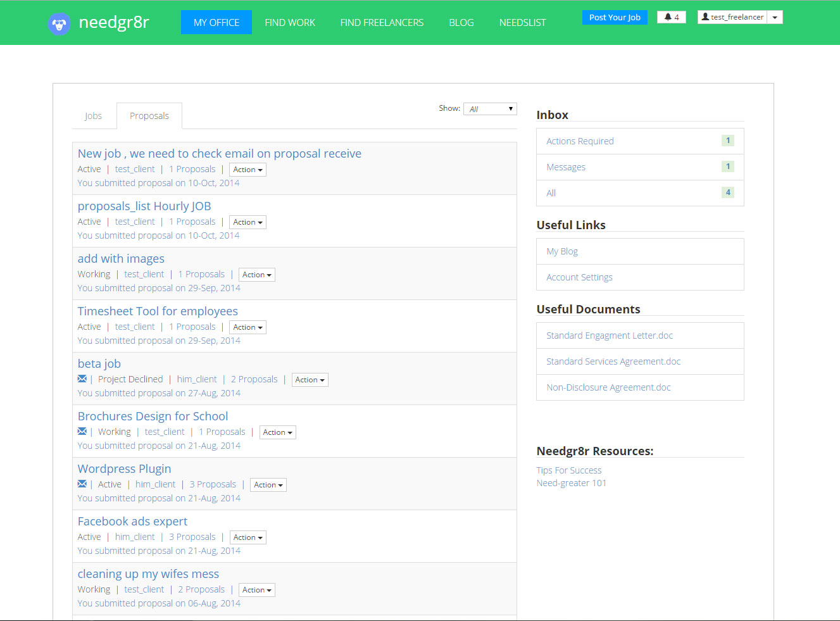Viewport: 840px width, 621px height.
Task: Open the Show filter dropdown
Action: 490,109
